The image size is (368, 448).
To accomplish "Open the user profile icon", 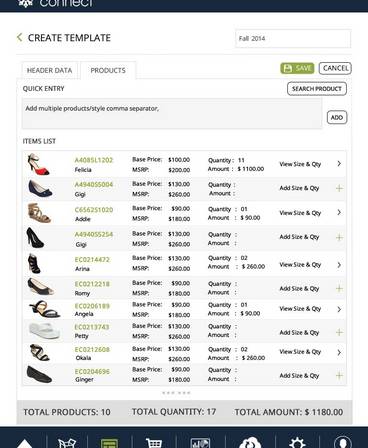I will coord(343,442).
